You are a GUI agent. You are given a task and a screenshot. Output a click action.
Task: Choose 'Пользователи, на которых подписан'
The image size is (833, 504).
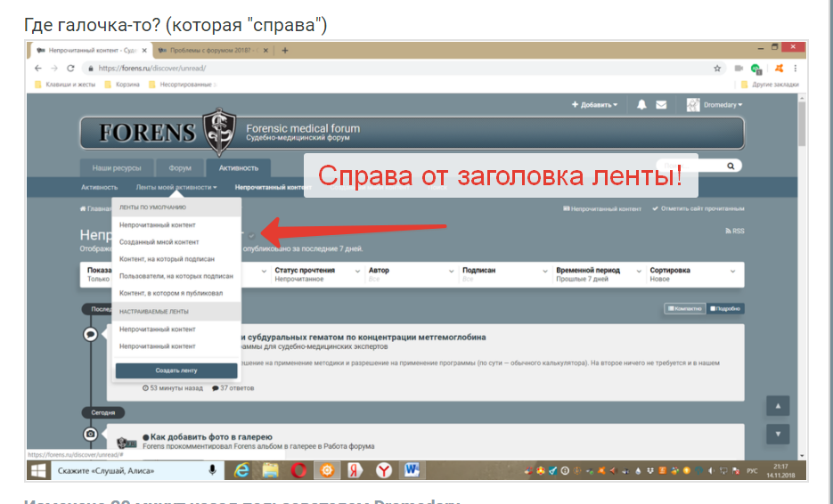coord(176,276)
